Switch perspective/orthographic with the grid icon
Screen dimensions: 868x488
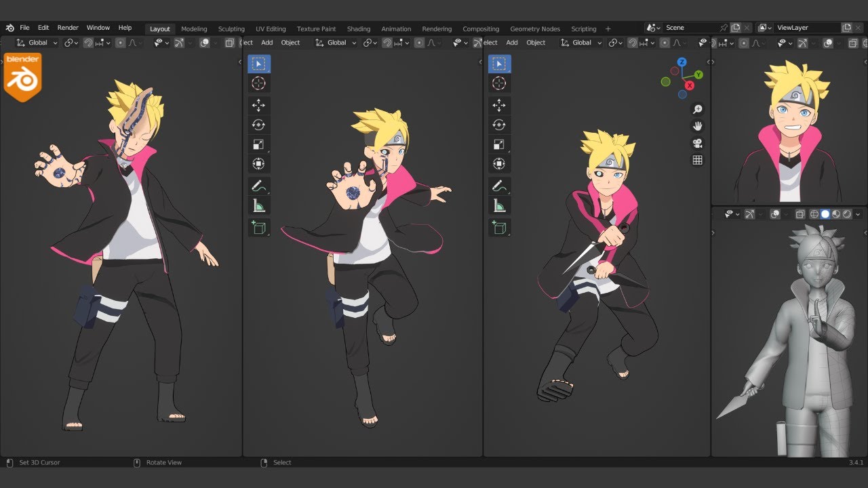pyautogui.click(x=697, y=160)
